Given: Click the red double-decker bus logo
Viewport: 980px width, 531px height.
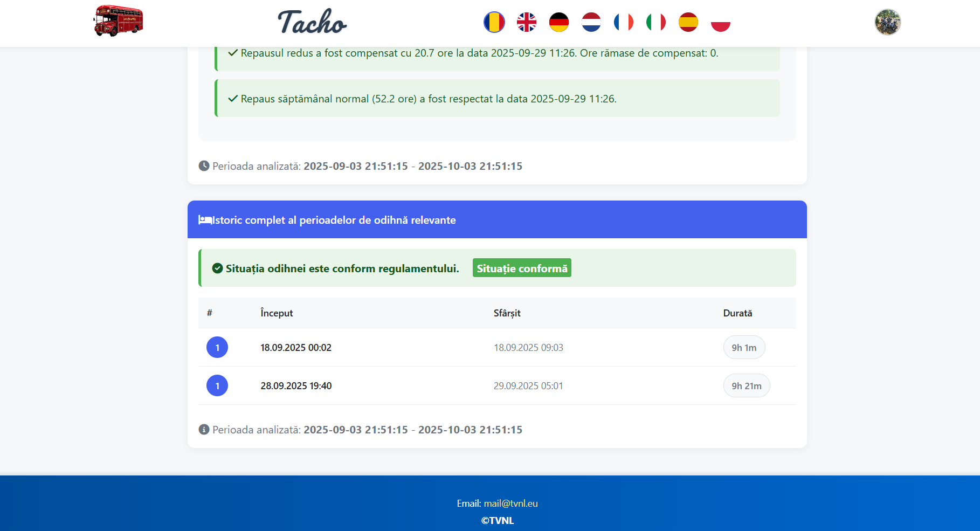Looking at the screenshot, I should pos(119,22).
